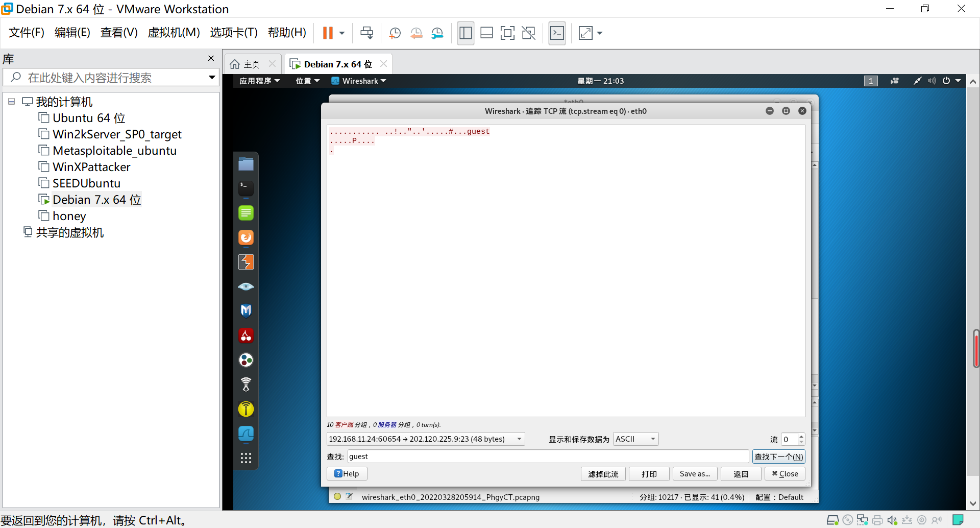Viewport: 980px width, 528px height.
Task: Open the yellow antenna icon in the dock
Action: [x=246, y=409]
